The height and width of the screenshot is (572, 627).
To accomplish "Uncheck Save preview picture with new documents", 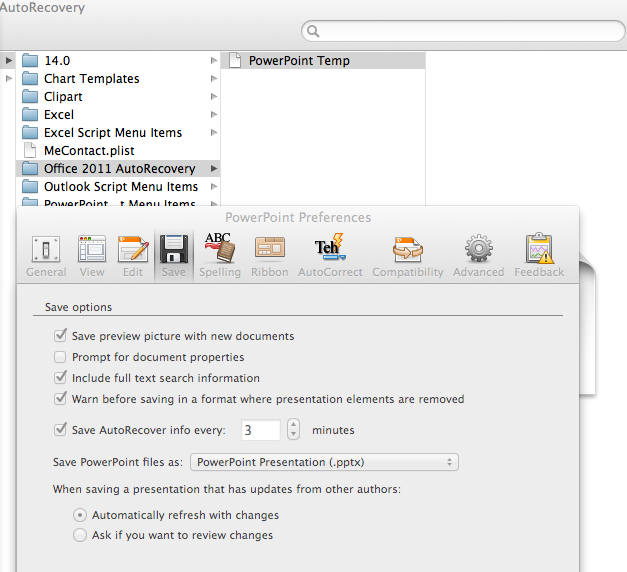I will click(60, 335).
